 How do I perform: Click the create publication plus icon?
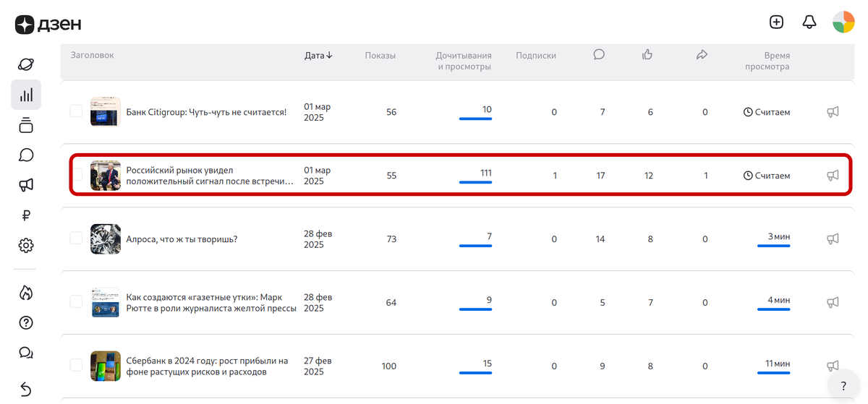point(776,22)
